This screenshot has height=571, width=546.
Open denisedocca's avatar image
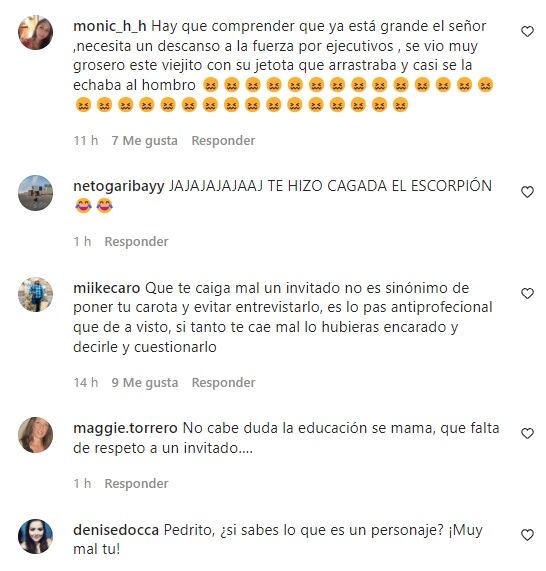[35, 536]
